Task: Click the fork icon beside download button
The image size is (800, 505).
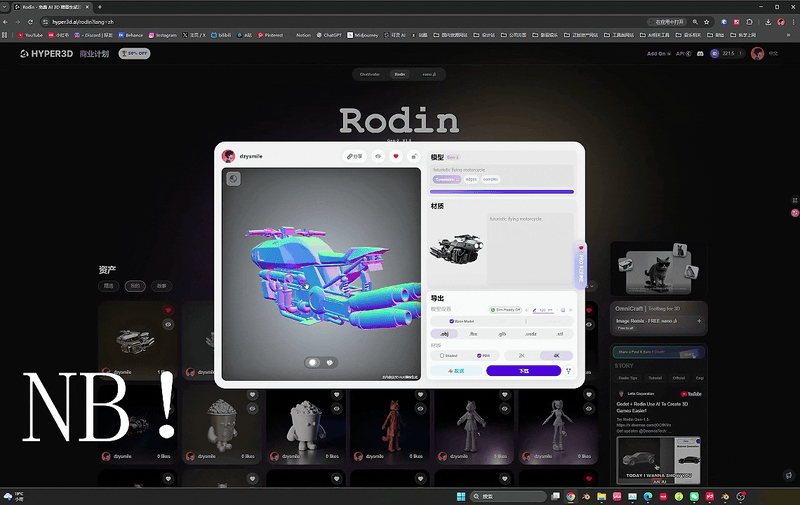Action: (569, 371)
